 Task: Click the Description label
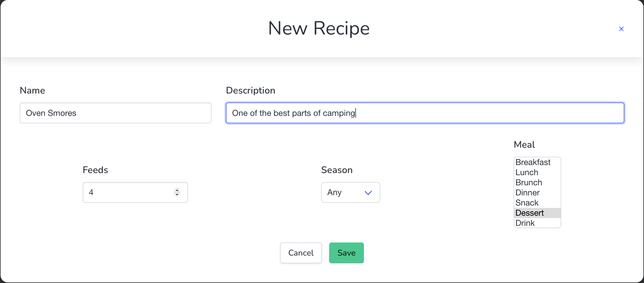point(250,91)
